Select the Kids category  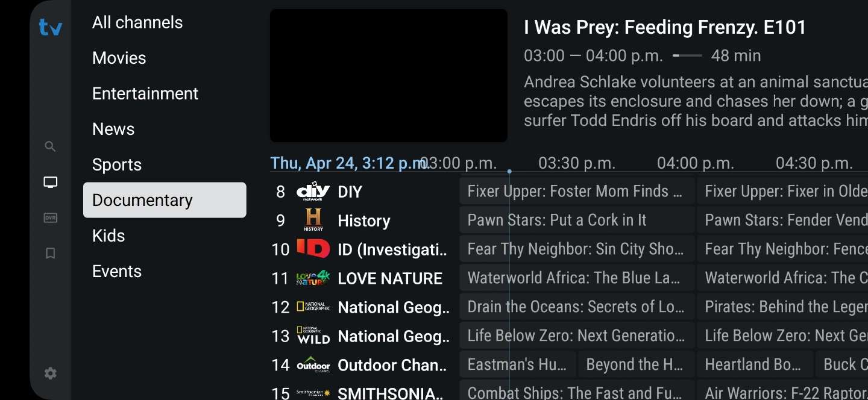tap(108, 236)
